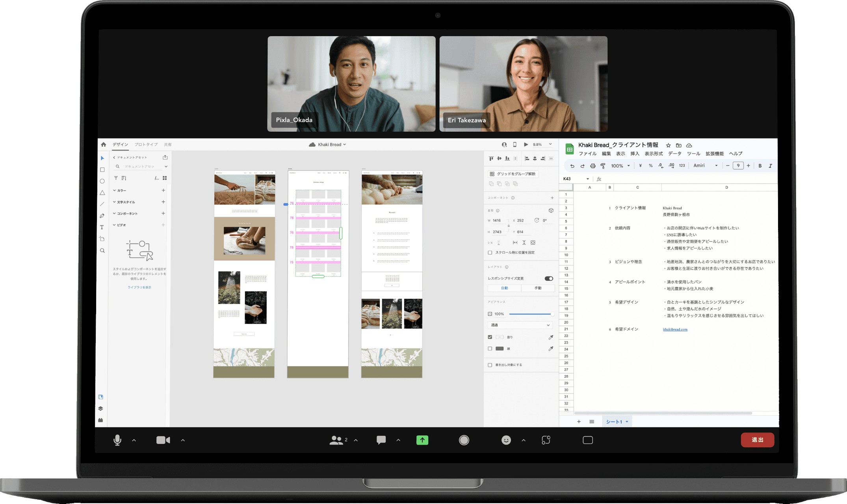Star the Khaki Bread spreadsheet
Image resolution: width=847 pixels, height=504 pixels.
668,145
